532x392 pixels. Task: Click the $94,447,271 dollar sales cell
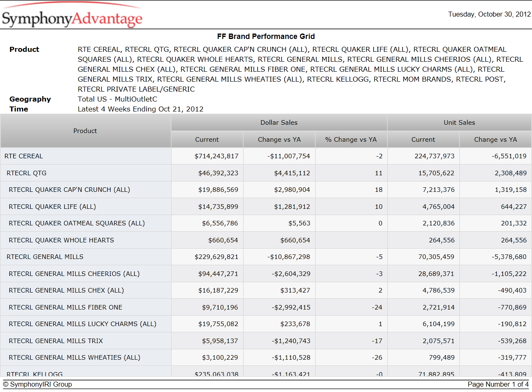[207, 273]
